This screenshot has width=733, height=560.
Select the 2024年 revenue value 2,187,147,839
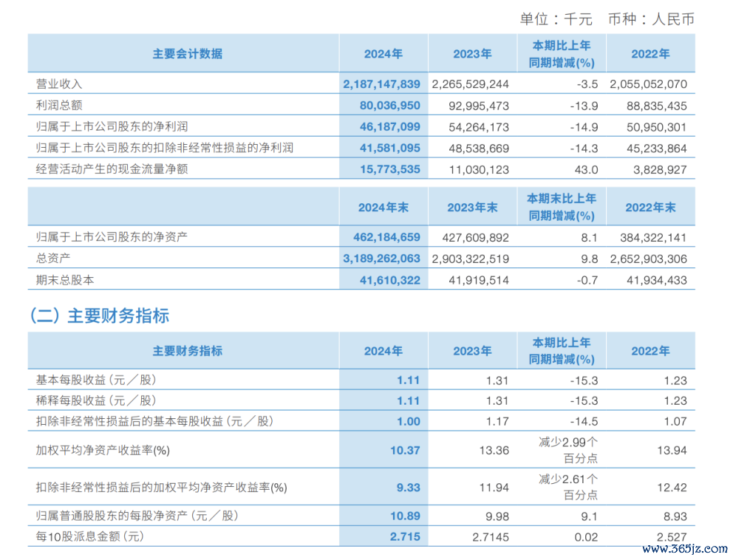(381, 84)
